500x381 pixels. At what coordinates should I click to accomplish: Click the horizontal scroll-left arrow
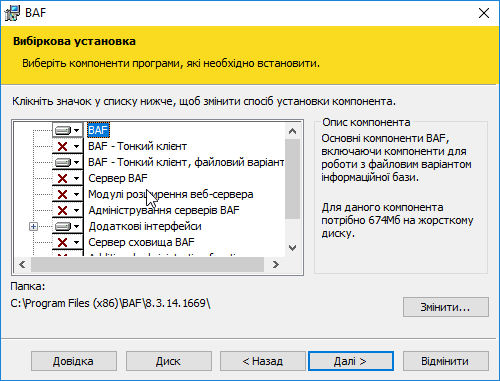click(x=22, y=265)
